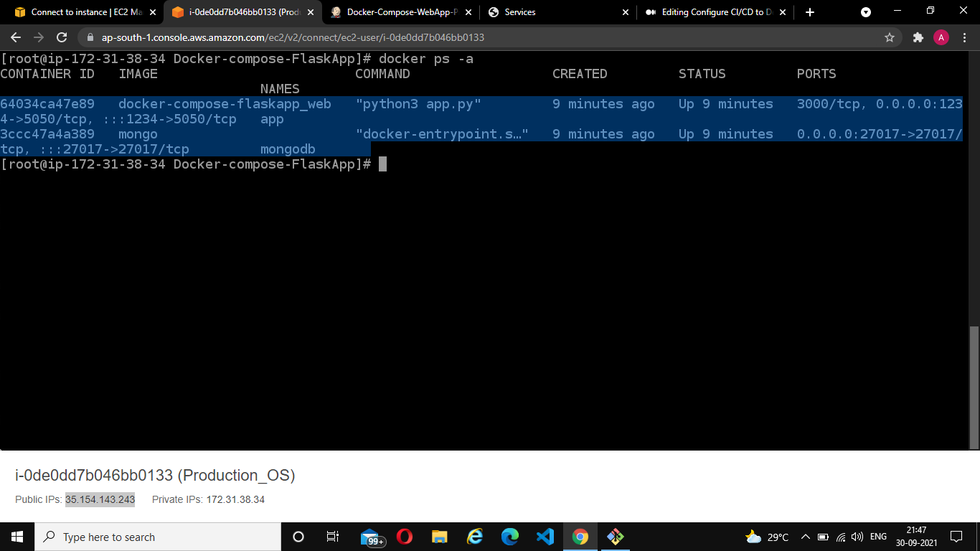
Task: Click the Chrome profile avatar
Action: click(941, 37)
